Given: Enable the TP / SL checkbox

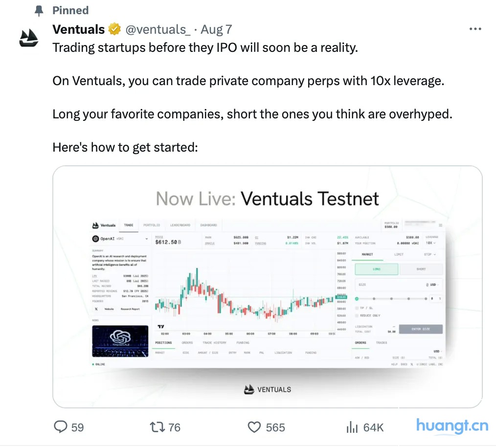Looking at the screenshot, I should coord(357,308).
